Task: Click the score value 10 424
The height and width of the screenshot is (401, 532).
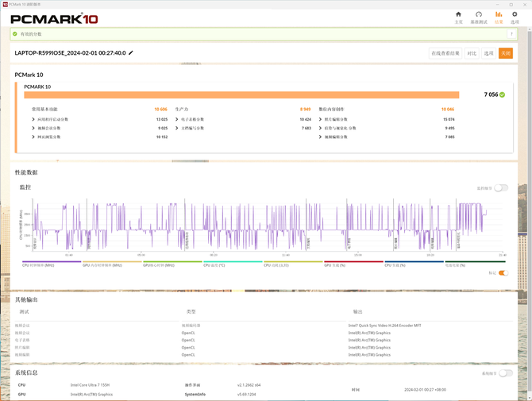Action: click(306, 119)
